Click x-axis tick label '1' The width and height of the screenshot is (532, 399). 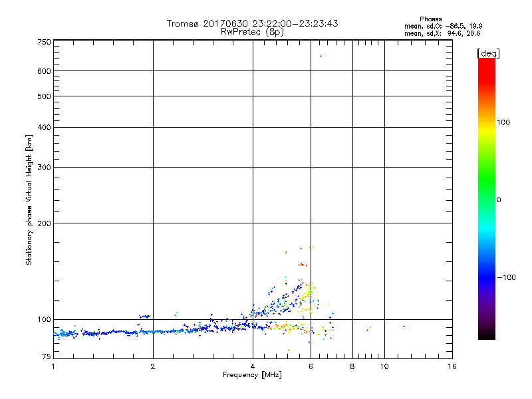point(53,366)
